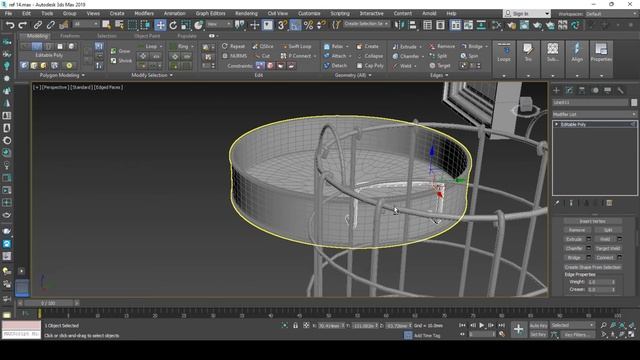Toggle 3D Snaps button
This screenshot has width=640, height=360.
[282, 25]
